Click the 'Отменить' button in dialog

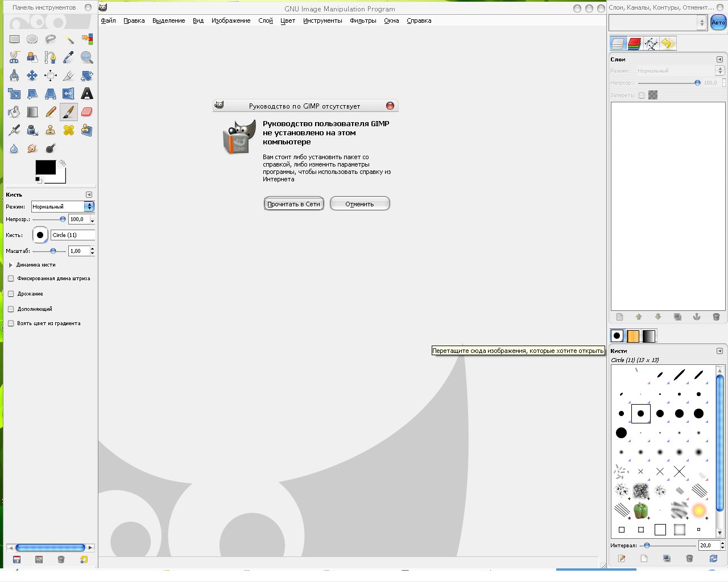point(359,203)
